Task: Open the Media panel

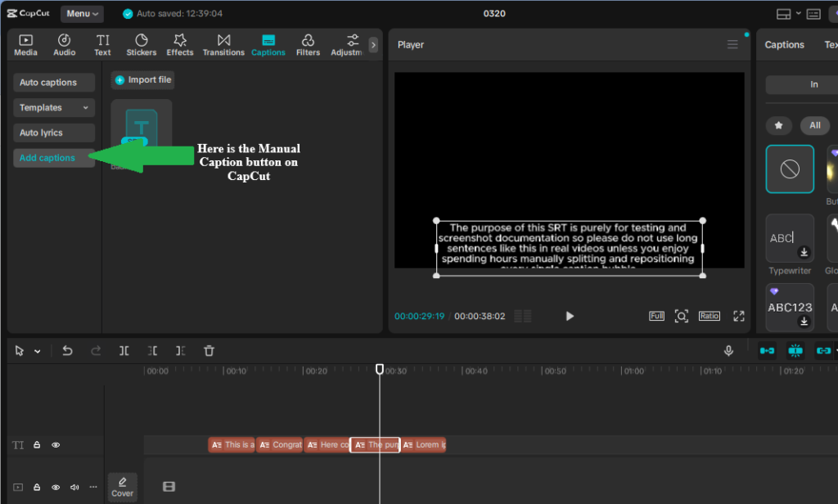Action: pyautogui.click(x=25, y=44)
